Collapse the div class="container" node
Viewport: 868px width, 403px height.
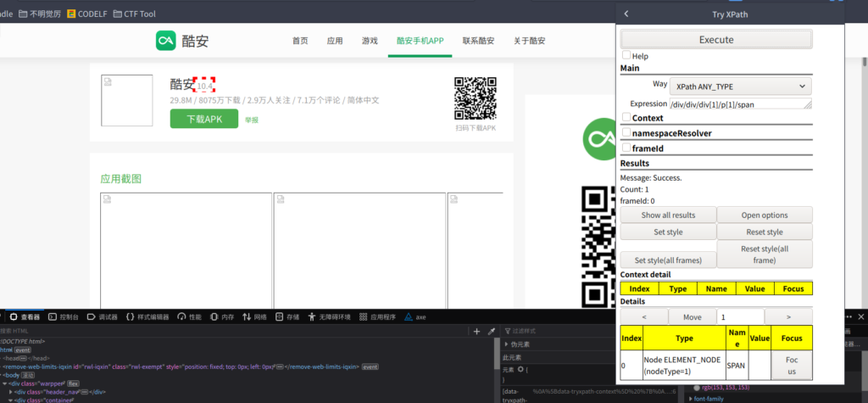[10, 400]
